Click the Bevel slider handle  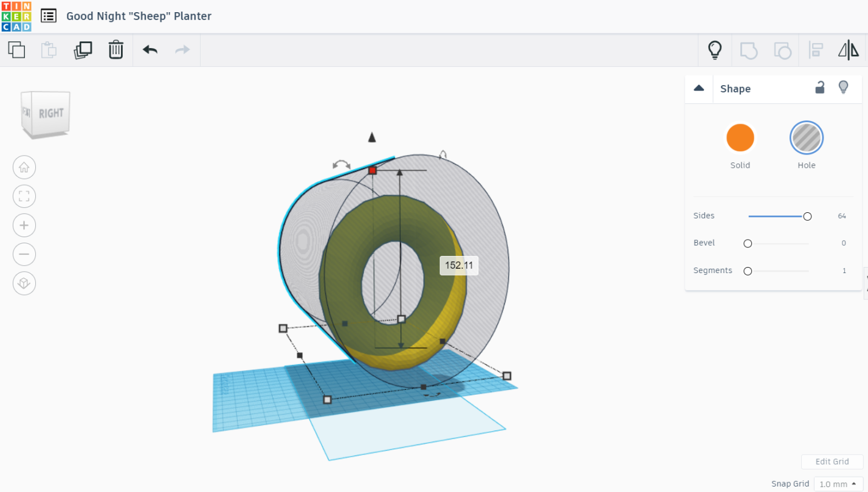tap(748, 243)
